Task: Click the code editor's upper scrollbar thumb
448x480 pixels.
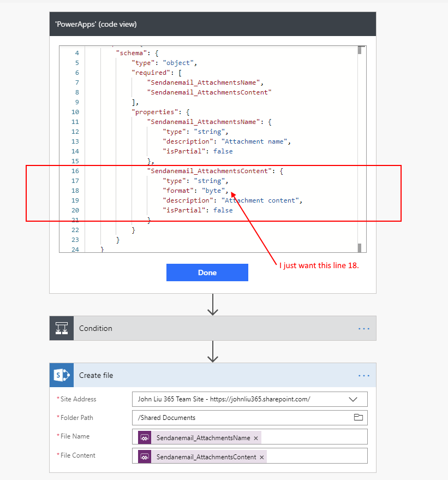Action: [360, 51]
